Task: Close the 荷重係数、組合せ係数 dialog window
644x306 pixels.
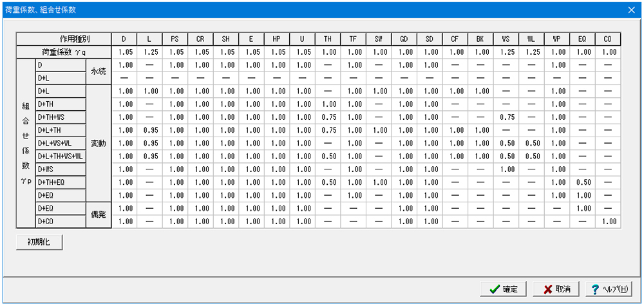Action: (631, 10)
